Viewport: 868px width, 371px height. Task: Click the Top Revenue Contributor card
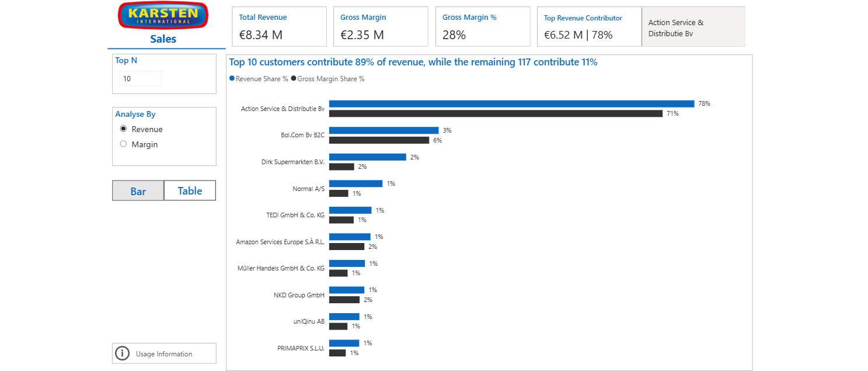point(589,26)
